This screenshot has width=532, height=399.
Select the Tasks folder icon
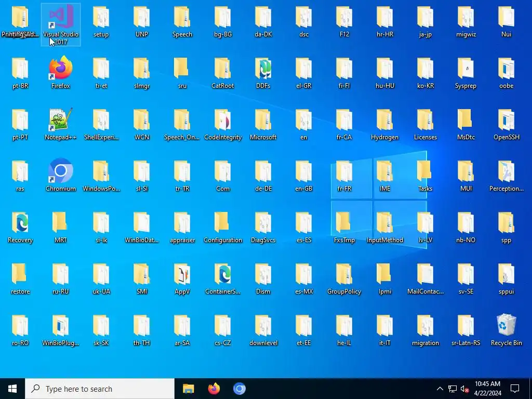(425, 176)
